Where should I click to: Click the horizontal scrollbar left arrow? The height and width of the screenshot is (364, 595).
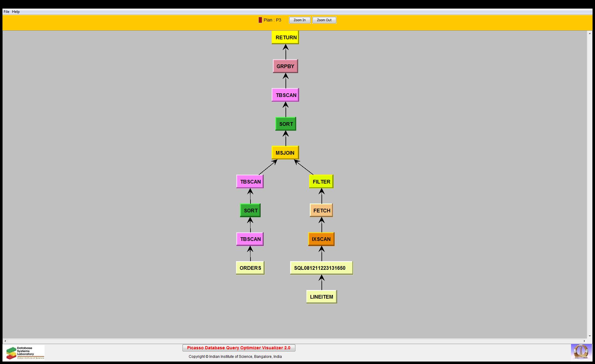(x=5, y=341)
